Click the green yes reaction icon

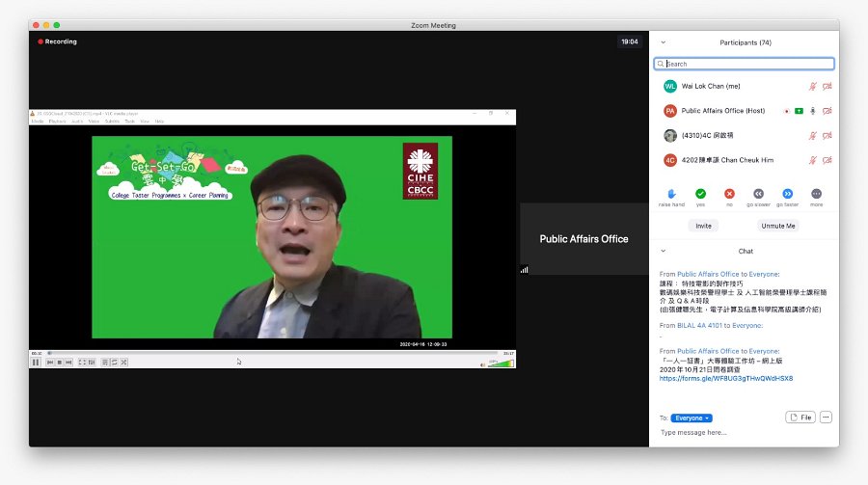point(700,193)
